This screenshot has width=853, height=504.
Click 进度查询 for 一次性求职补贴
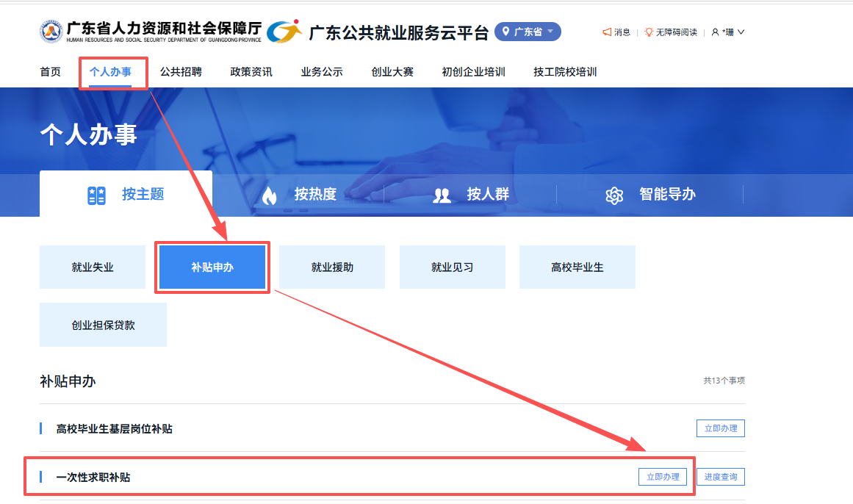[720, 477]
